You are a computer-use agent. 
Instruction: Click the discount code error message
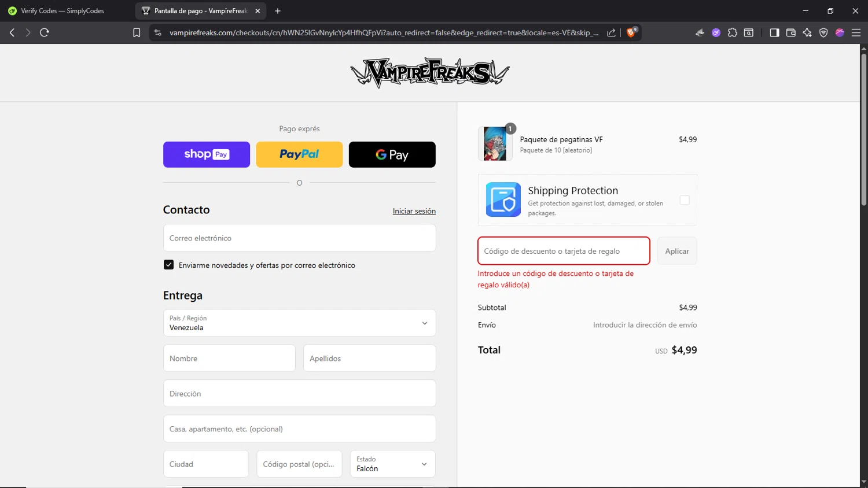coord(556,279)
